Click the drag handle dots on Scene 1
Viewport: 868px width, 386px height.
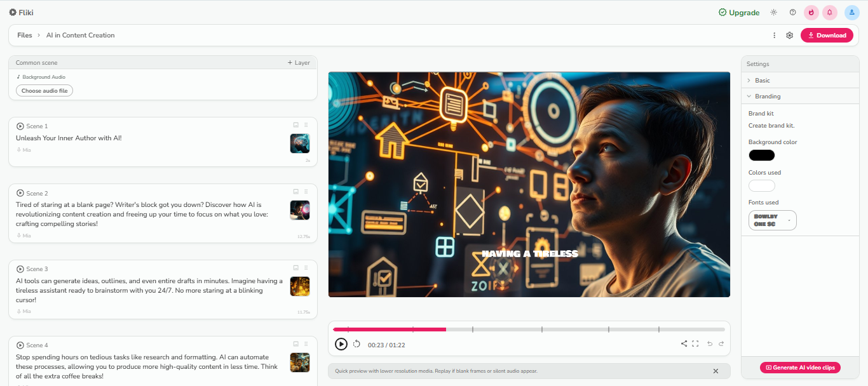(306, 125)
